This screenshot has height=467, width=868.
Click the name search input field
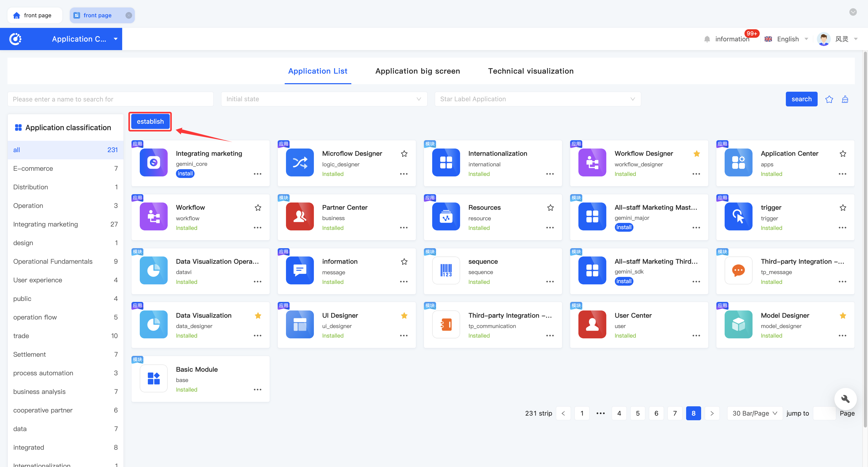[x=110, y=99]
